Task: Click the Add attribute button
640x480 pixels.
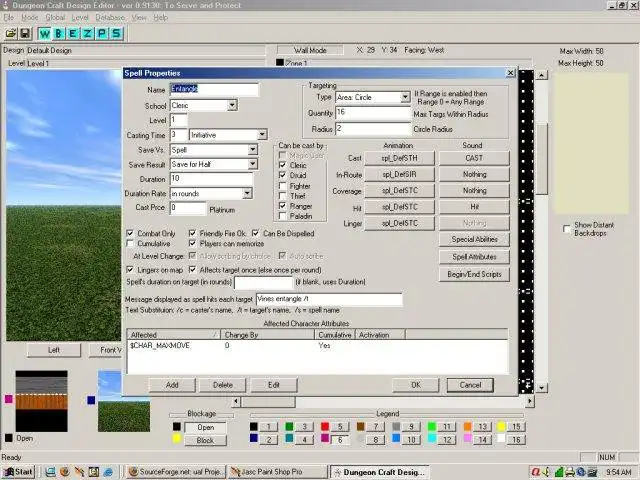Action: [x=172, y=385]
